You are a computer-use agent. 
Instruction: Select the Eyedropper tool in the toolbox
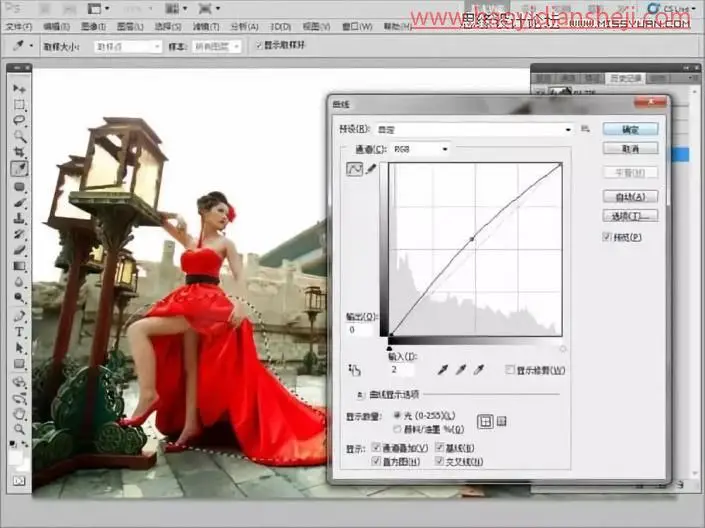point(19,169)
